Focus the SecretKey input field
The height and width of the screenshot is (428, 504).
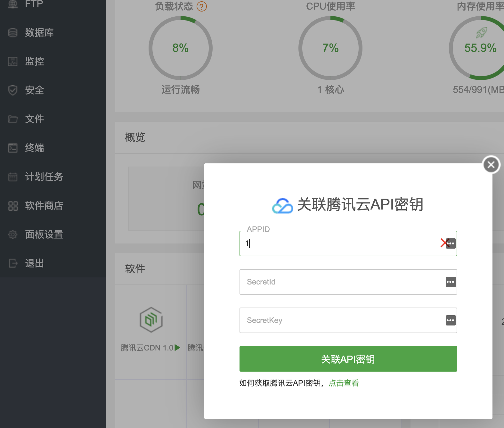tap(348, 320)
